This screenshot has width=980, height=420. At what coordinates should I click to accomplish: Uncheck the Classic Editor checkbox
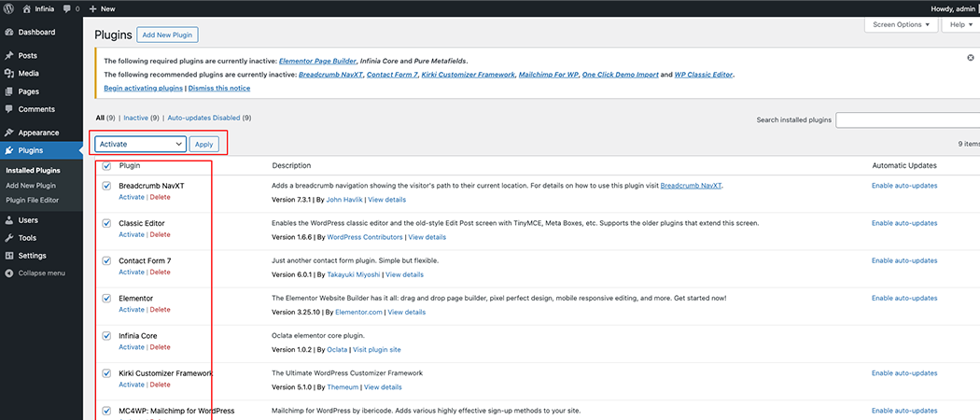coord(106,223)
